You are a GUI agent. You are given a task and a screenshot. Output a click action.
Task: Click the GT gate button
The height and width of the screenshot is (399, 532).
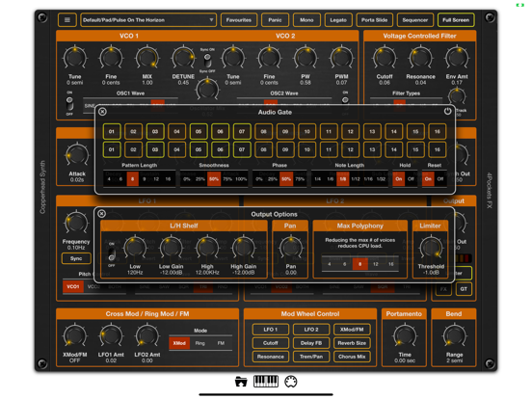click(x=464, y=289)
